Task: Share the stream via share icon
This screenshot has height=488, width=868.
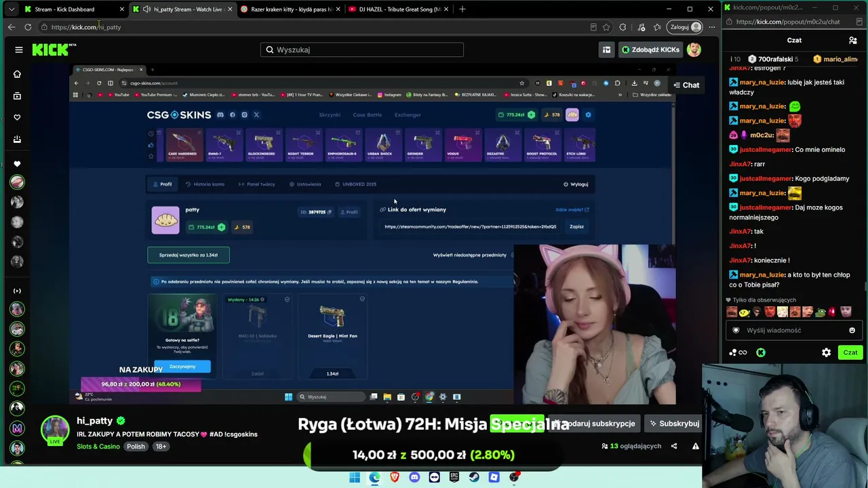Action: tap(674, 446)
